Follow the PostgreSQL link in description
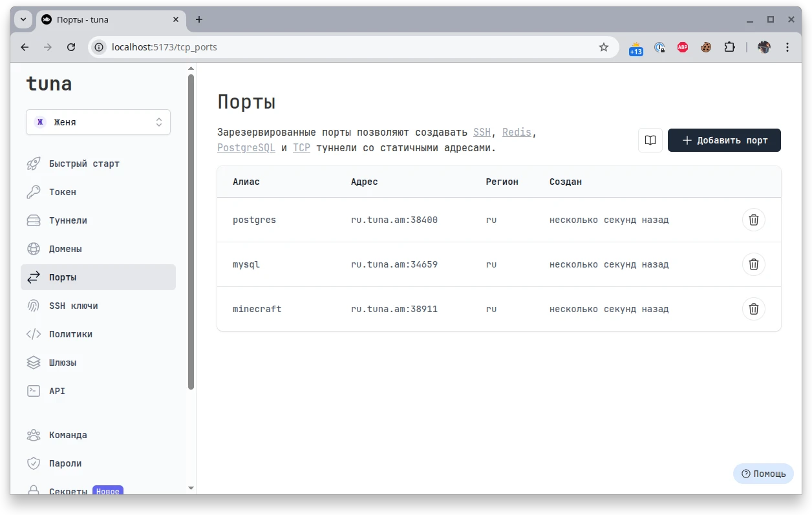The height and width of the screenshot is (515, 812). (x=246, y=147)
